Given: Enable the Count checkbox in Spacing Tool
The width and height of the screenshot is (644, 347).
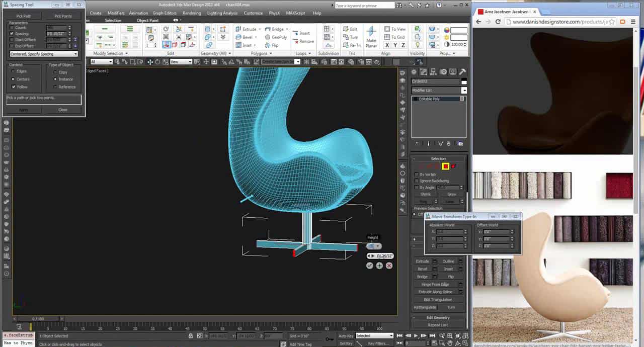Looking at the screenshot, I should point(12,28).
